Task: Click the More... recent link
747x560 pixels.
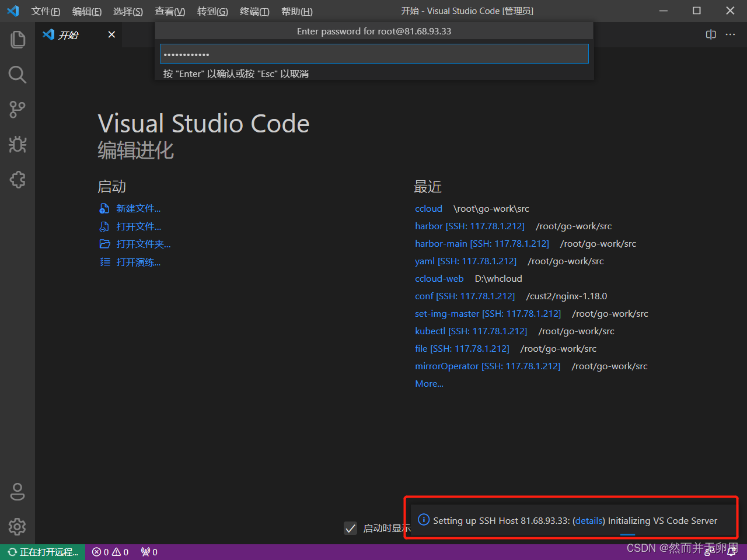Action: click(x=429, y=384)
